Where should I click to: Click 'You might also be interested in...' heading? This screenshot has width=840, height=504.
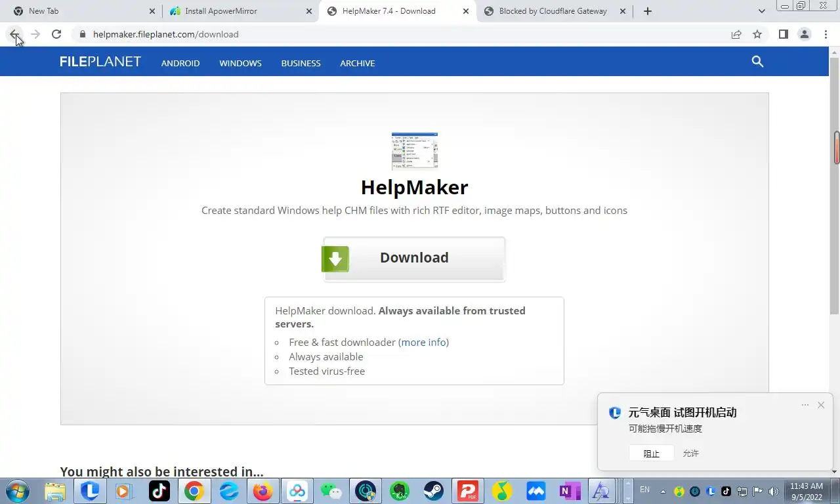(161, 471)
